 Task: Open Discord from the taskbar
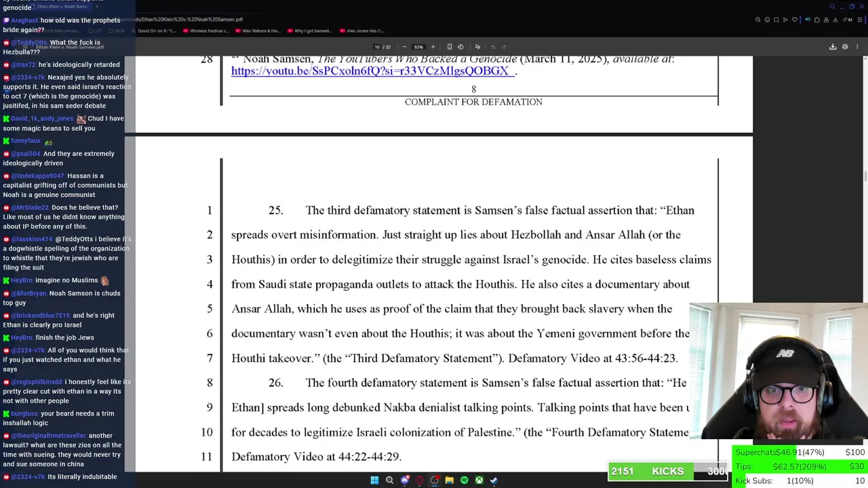(x=405, y=481)
